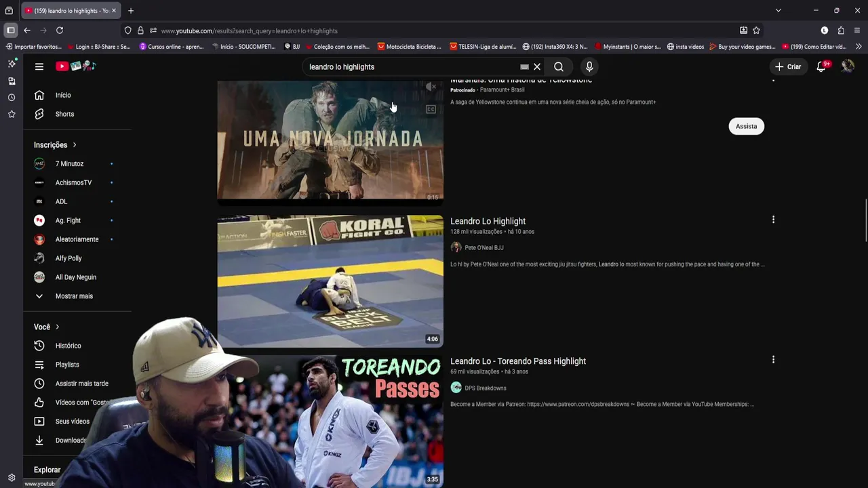Click the YouTube logo

[x=76, y=66]
